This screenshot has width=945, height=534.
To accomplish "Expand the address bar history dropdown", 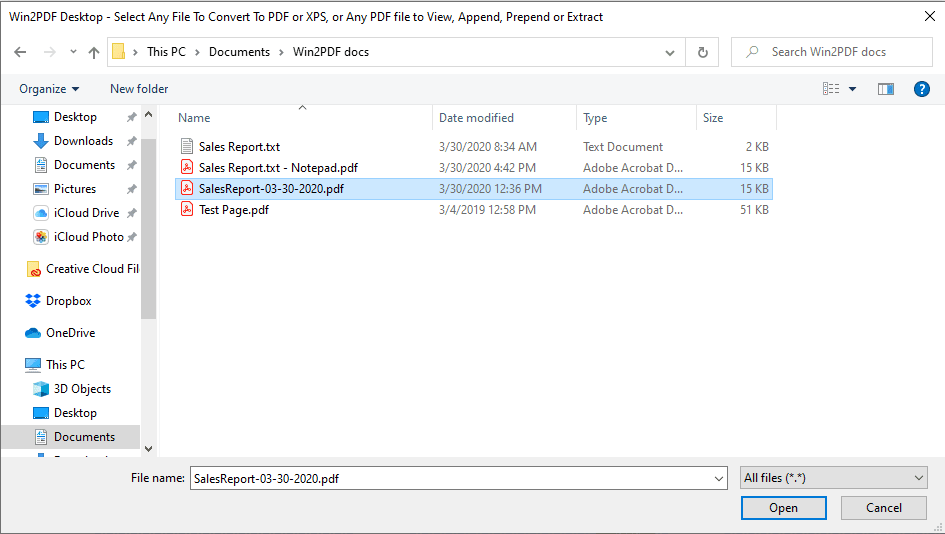I will (x=670, y=52).
